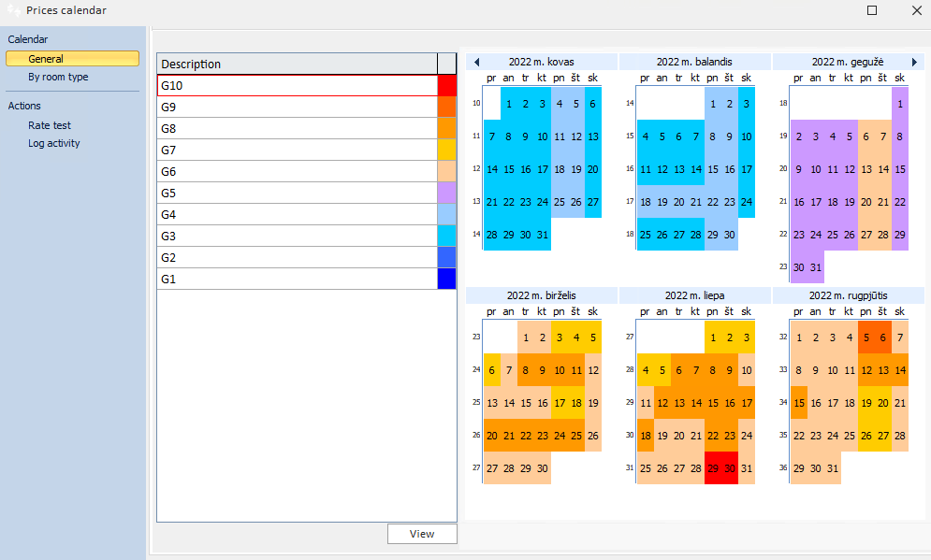Image resolution: width=931 pixels, height=560 pixels.
Task: Pick the light blue G4 color swatch
Action: (446, 214)
